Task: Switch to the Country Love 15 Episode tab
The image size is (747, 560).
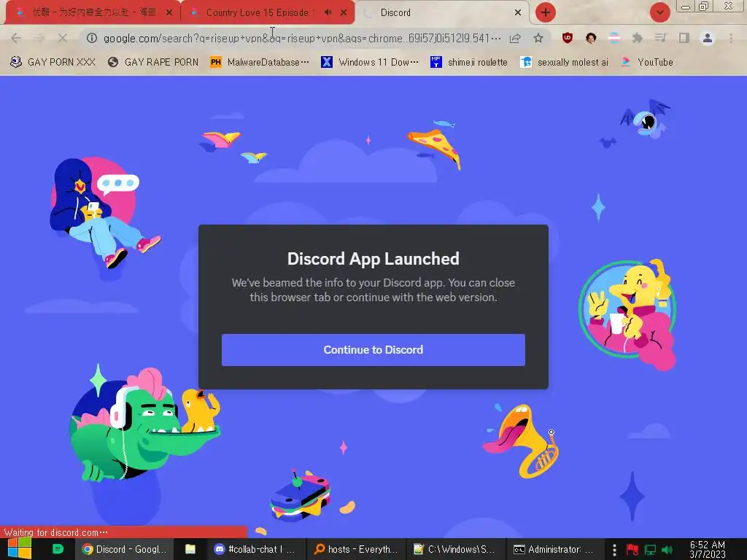Action: (x=258, y=12)
